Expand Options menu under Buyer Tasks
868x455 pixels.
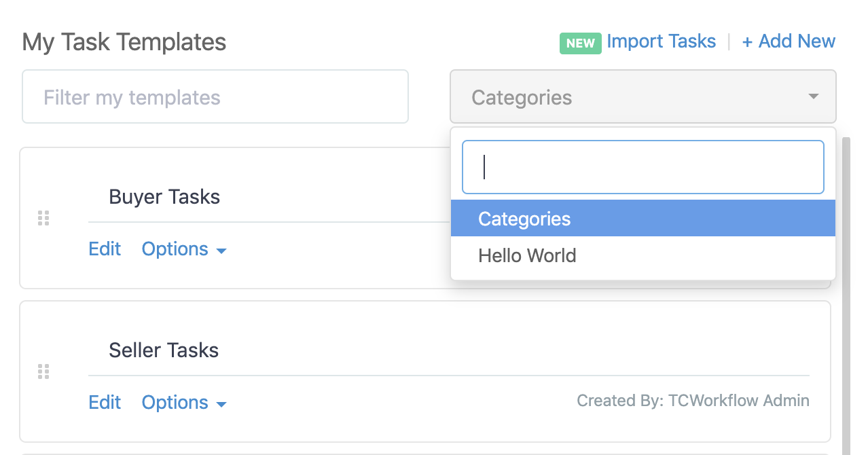[x=183, y=249]
